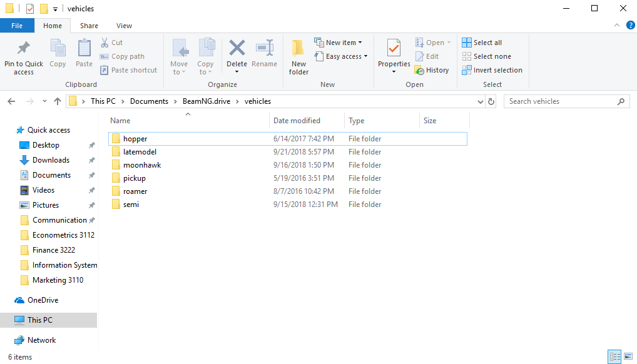Click the red X Delete icon

pyautogui.click(x=237, y=48)
